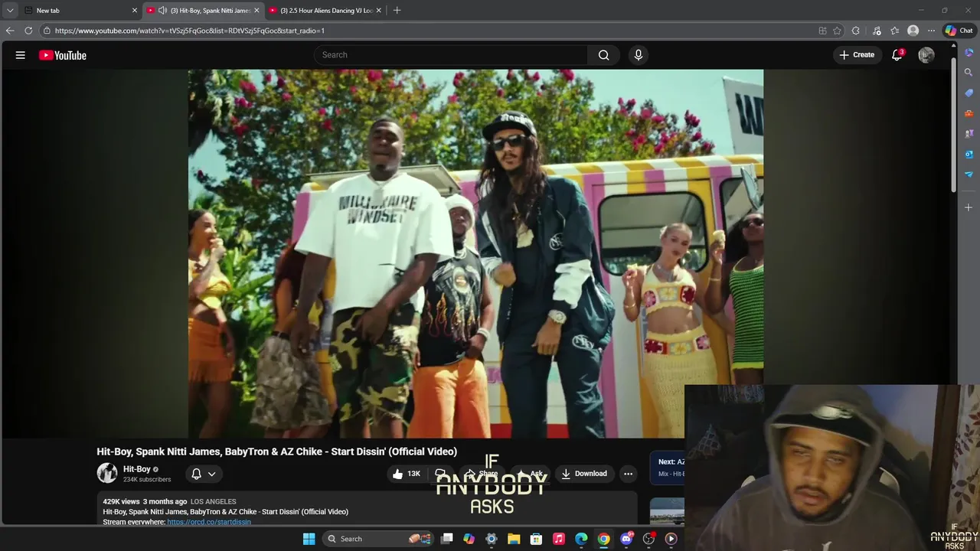Bookmark the page with the star icon
This screenshot has height=551, width=980.
[837, 31]
